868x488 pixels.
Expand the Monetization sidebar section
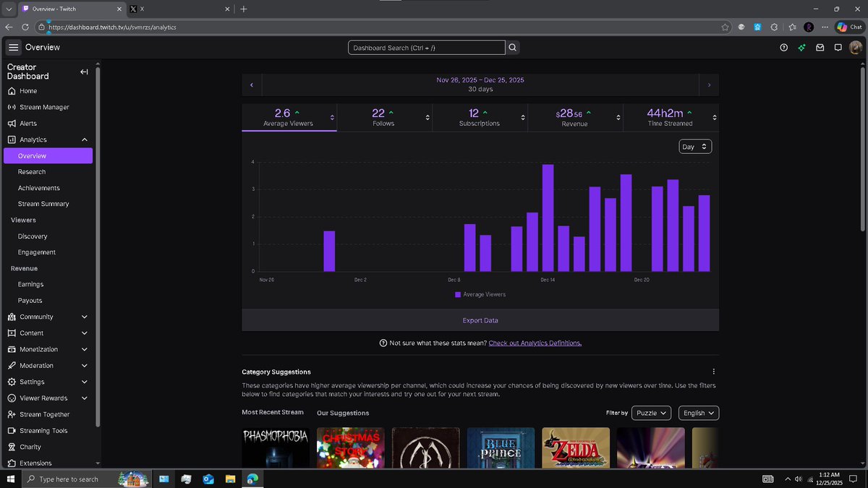coord(85,349)
